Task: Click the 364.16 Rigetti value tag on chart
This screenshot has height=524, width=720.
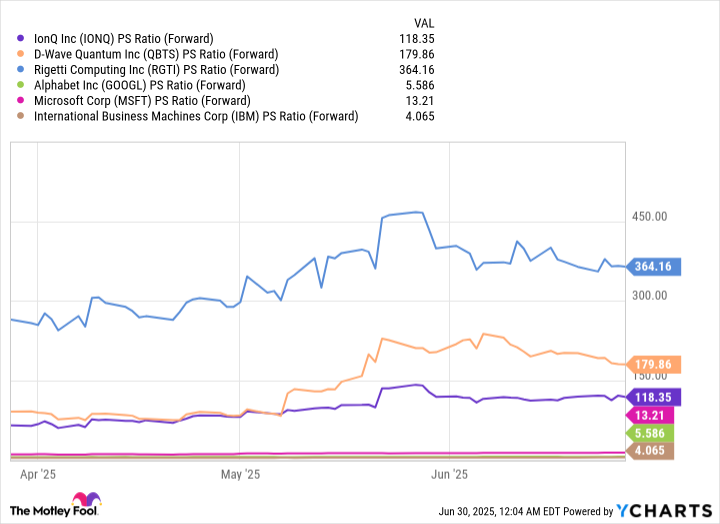Action: pos(654,267)
